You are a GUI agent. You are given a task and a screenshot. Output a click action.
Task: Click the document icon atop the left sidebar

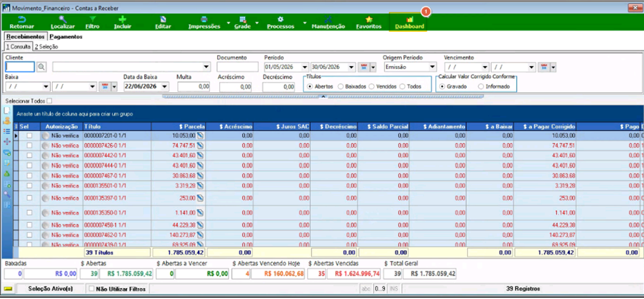coord(6,110)
